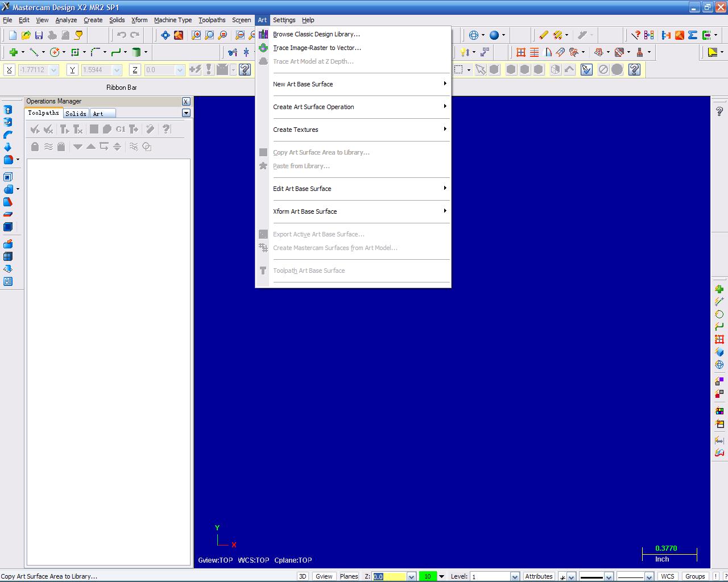Open the Level dropdown in status bar
The height and width of the screenshot is (582, 728).
pos(515,577)
